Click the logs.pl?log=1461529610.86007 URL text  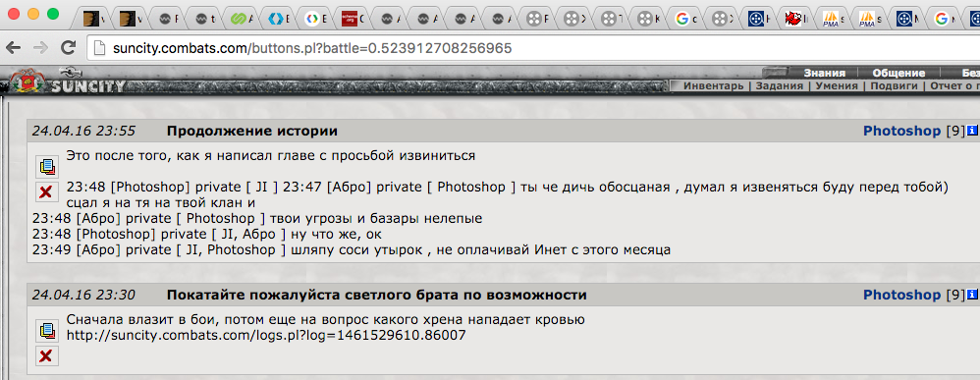point(266,336)
